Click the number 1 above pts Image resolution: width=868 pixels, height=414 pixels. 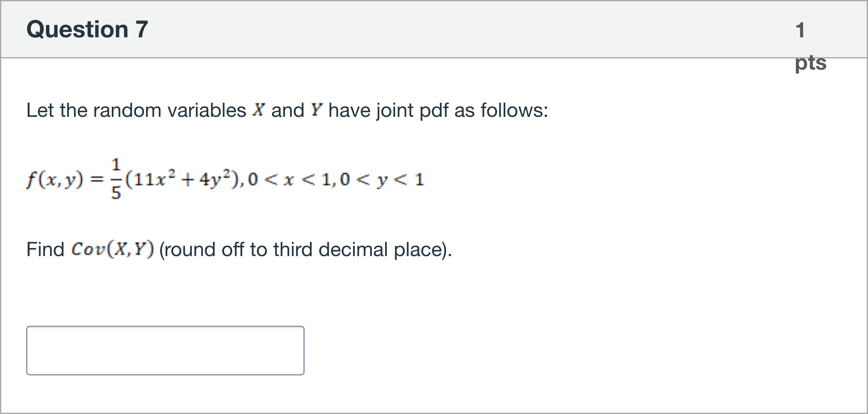pos(800,30)
